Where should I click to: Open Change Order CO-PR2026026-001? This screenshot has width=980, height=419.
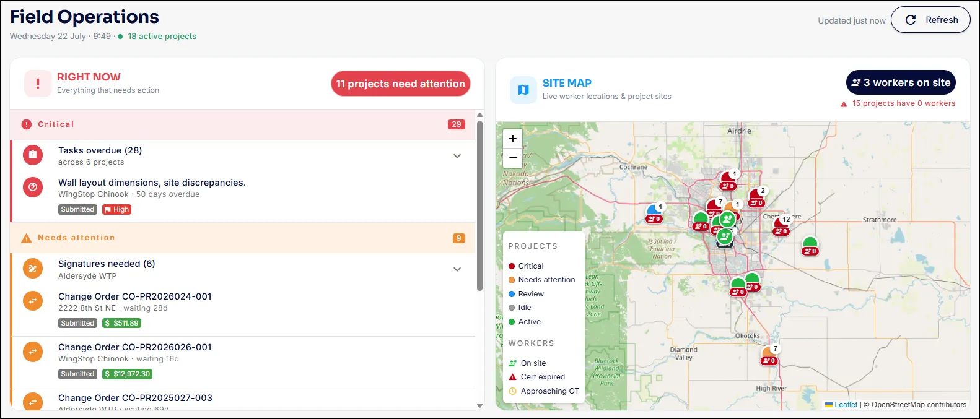pyautogui.click(x=135, y=347)
